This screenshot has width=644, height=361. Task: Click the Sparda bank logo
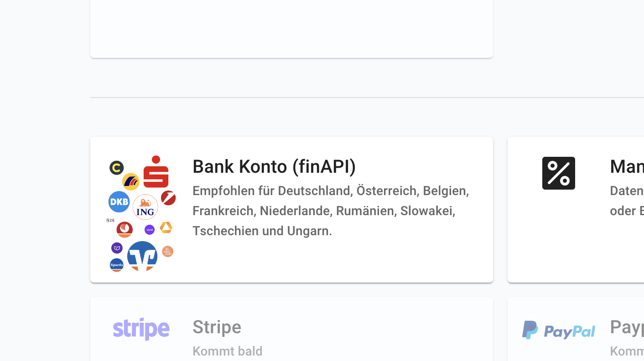click(117, 265)
